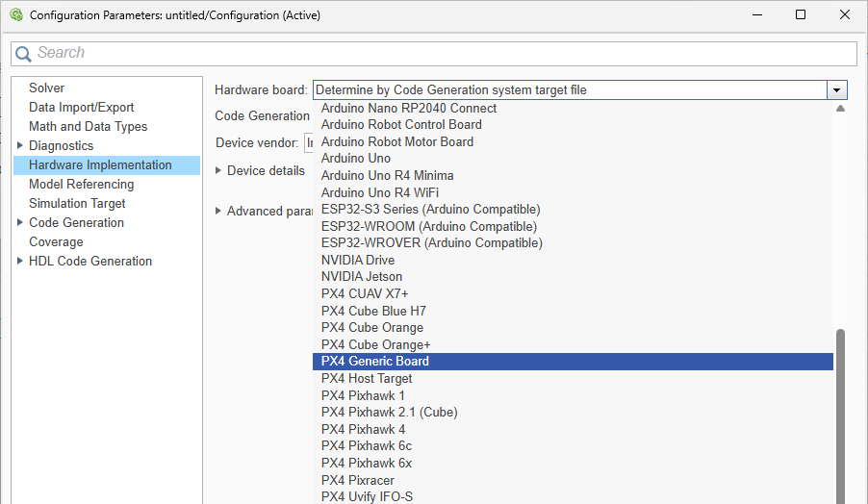Image resolution: width=868 pixels, height=504 pixels.
Task: Open the Solver settings pane
Action: 46,88
